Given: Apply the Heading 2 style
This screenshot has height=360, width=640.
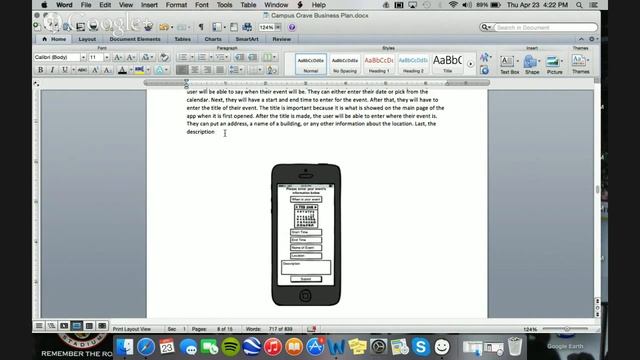Looking at the screenshot, I should 413,64.
